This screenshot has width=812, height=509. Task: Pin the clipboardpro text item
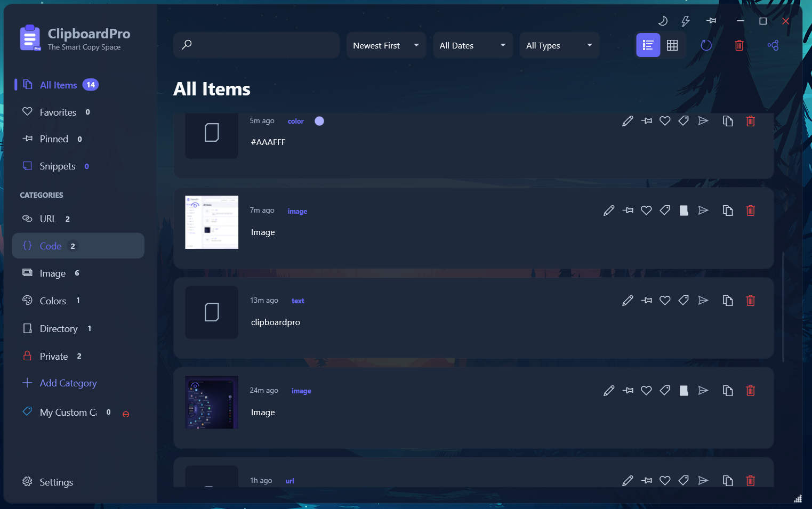click(647, 301)
